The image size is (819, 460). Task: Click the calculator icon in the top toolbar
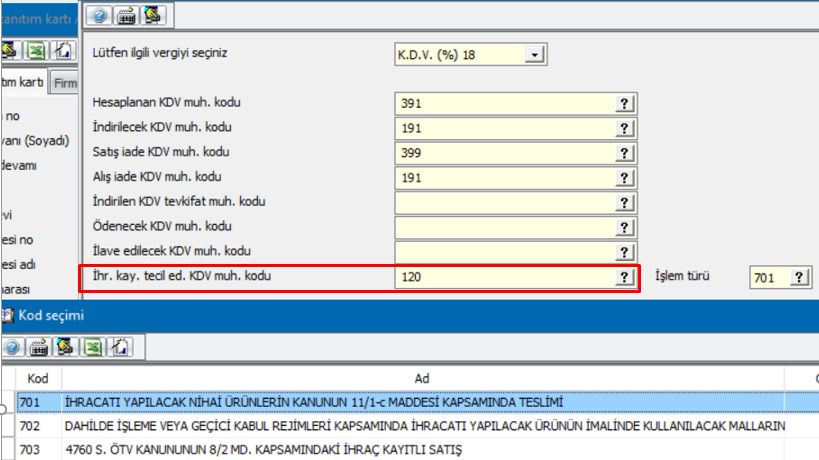(x=126, y=15)
